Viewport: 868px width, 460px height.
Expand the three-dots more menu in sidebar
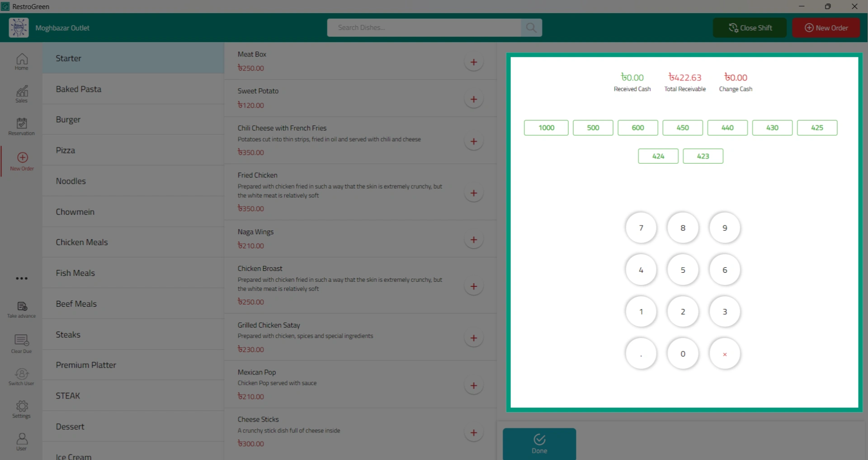click(22, 278)
